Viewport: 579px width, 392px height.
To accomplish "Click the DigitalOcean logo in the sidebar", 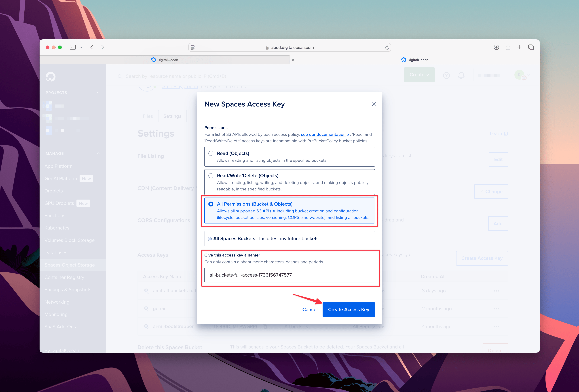I will (51, 77).
